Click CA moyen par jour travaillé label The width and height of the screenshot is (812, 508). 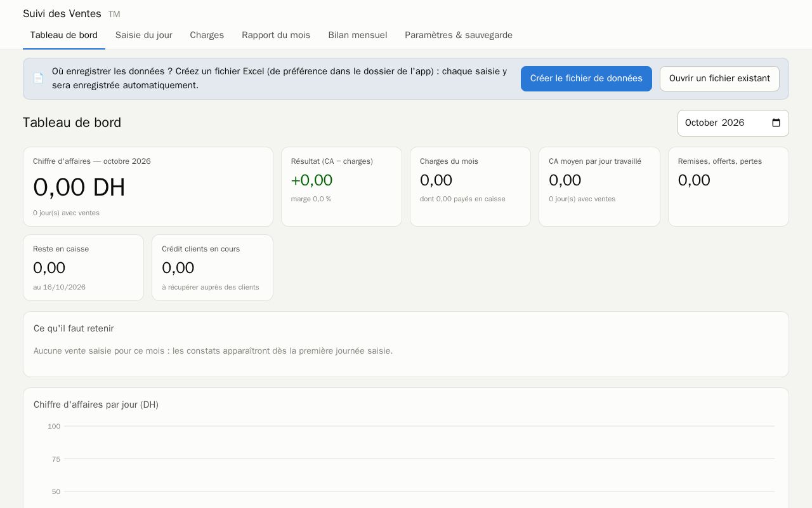[595, 161]
